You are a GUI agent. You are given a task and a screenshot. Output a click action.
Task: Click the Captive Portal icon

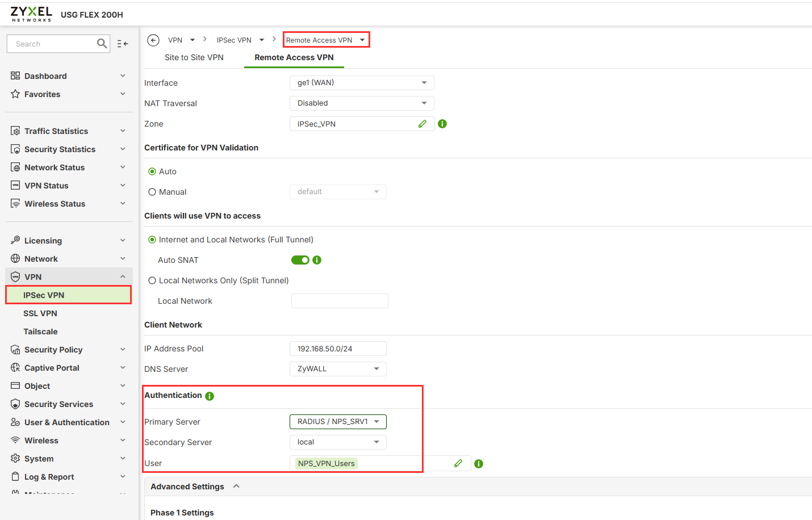15,368
